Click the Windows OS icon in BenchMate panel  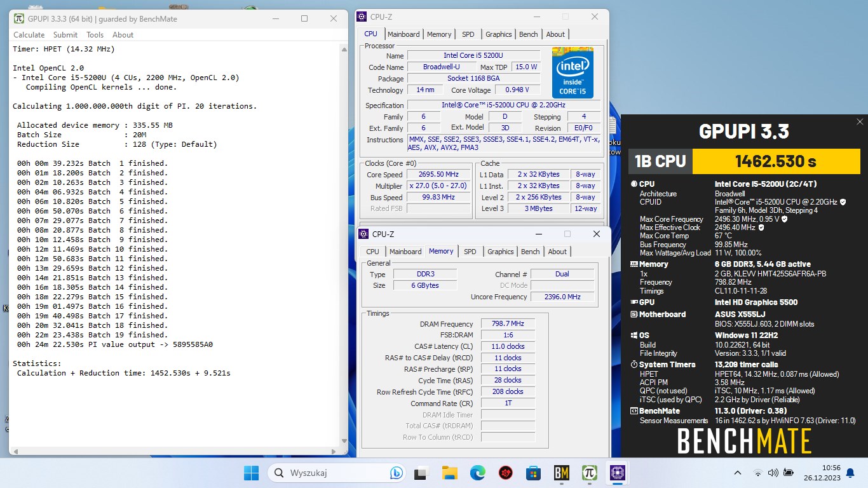634,335
